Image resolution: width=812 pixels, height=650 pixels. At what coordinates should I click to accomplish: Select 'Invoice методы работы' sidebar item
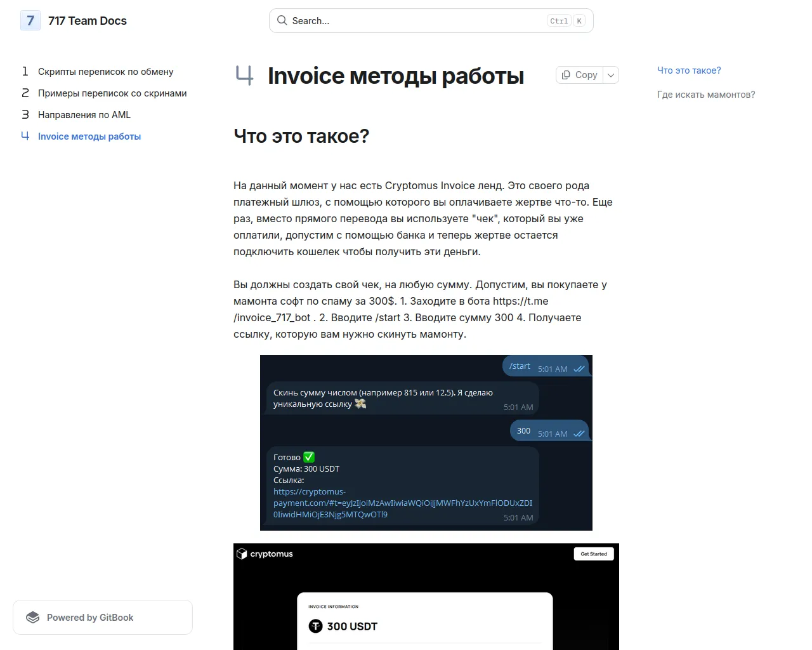tap(89, 136)
